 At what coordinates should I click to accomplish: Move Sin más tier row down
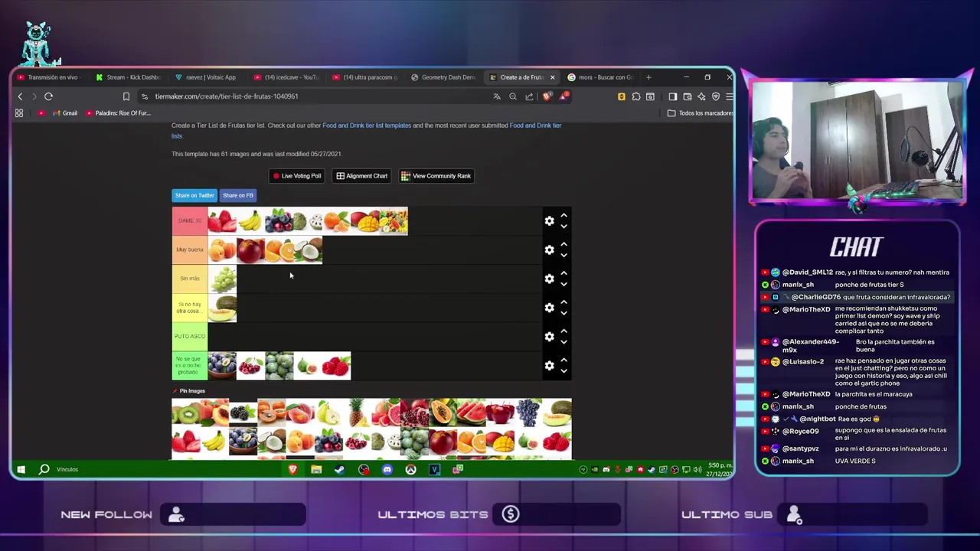563,285
